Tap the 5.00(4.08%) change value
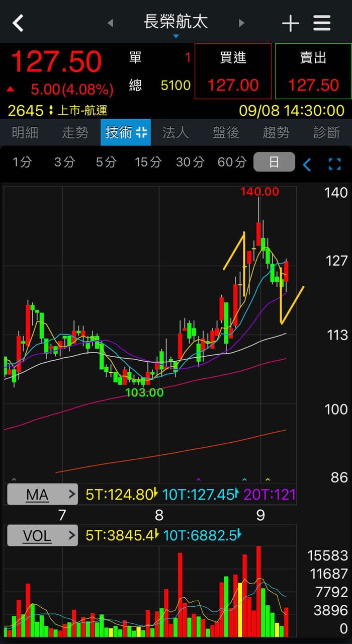 (71, 90)
